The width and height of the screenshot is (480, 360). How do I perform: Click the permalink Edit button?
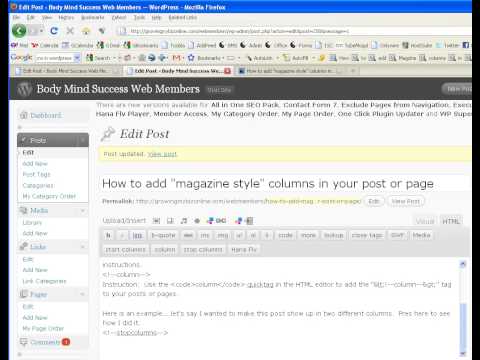(374, 201)
